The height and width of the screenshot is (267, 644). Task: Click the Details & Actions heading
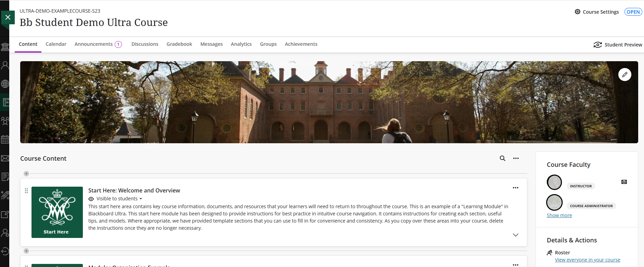tap(572, 240)
